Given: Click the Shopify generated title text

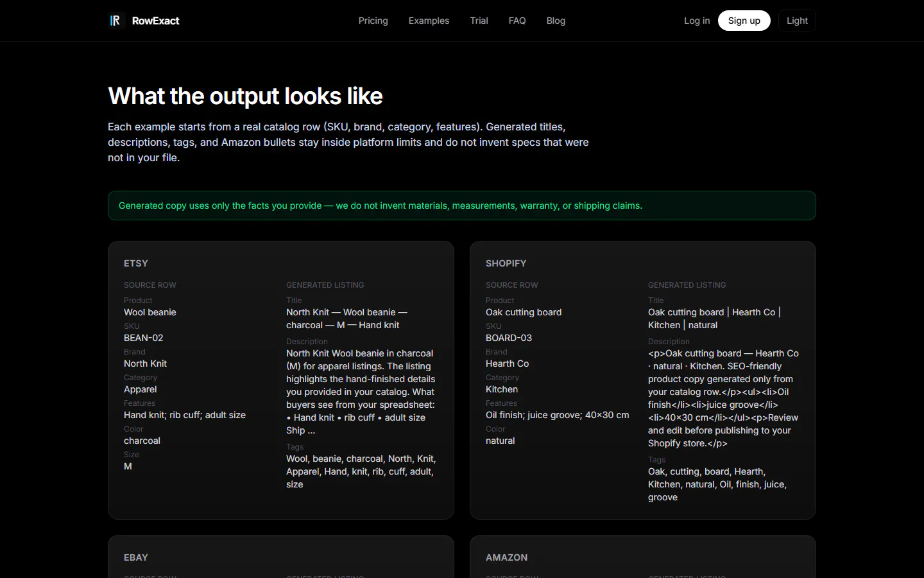Looking at the screenshot, I should [714, 319].
